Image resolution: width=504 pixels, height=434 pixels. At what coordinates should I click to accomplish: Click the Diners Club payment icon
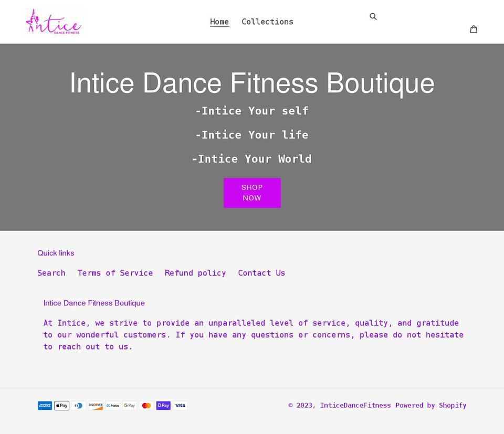point(79,405)
